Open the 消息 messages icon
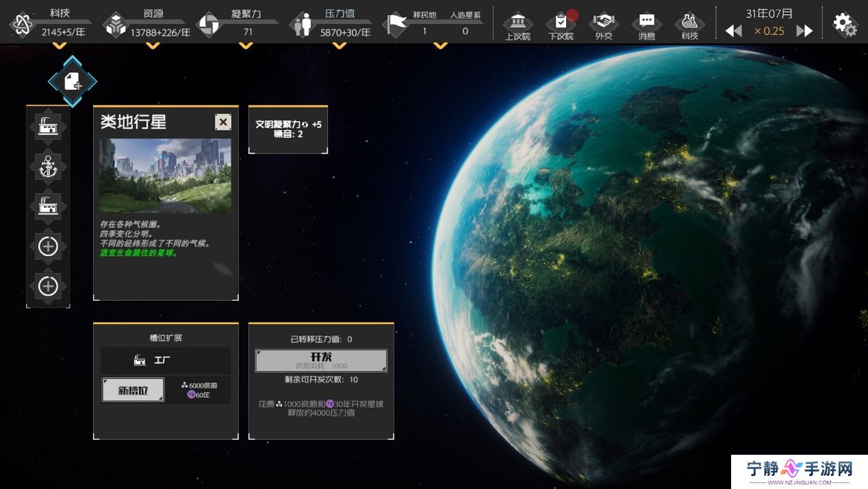The height and width of the screenshot is (489, 868). (646, 24)
